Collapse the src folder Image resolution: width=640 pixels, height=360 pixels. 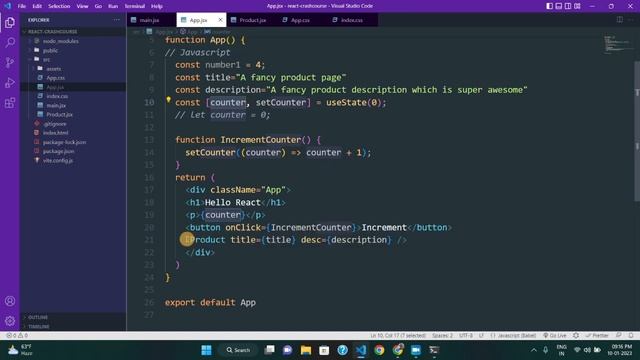pyautogui.click(x=46, y=60)
